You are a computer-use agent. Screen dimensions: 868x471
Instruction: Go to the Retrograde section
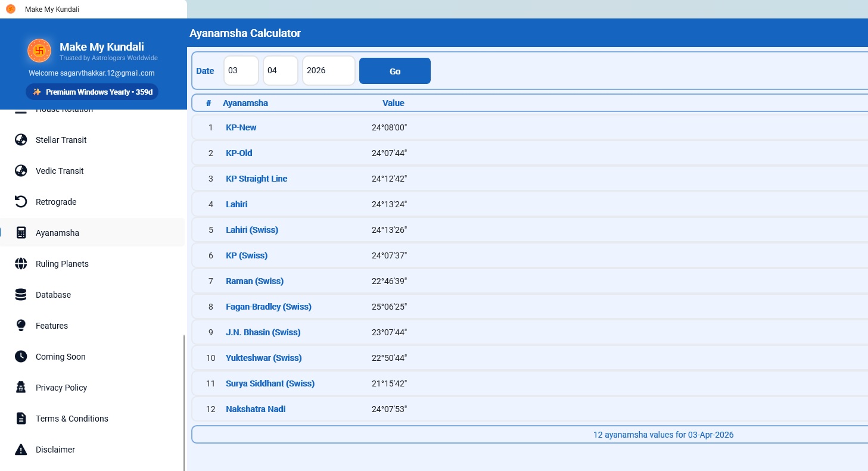point(92,202)
